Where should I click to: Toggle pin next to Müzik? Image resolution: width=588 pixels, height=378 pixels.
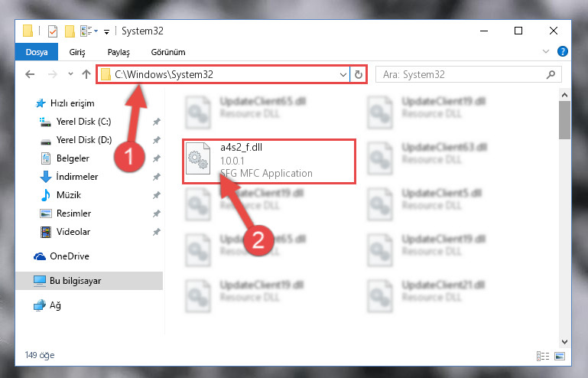(157, 195)
